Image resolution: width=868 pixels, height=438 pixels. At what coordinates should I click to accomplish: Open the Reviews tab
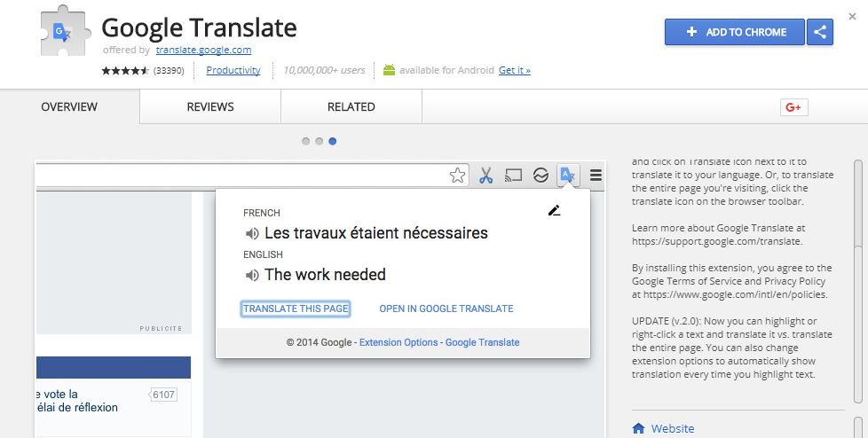[210, 106]
